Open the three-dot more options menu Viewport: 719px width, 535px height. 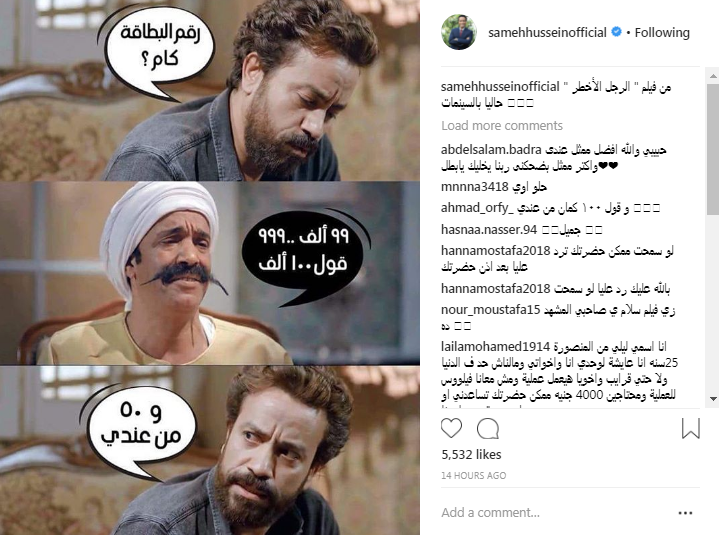685,513
